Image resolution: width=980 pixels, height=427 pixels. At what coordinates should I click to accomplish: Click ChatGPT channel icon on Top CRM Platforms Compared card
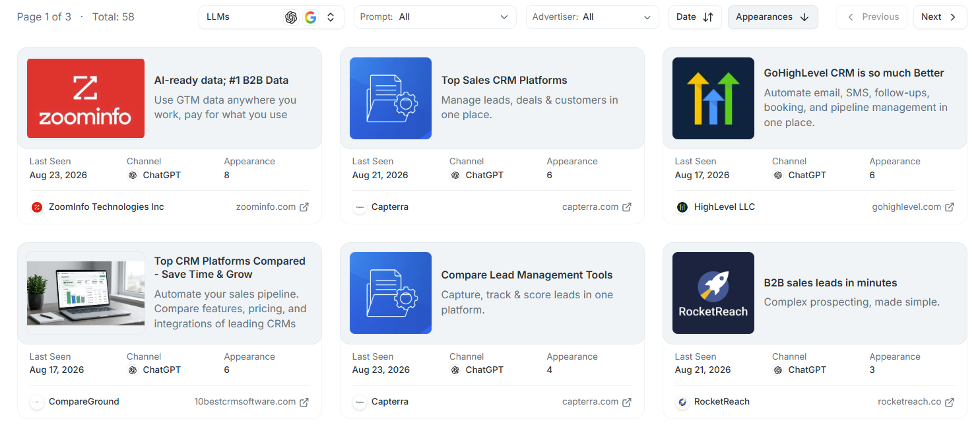133,370
